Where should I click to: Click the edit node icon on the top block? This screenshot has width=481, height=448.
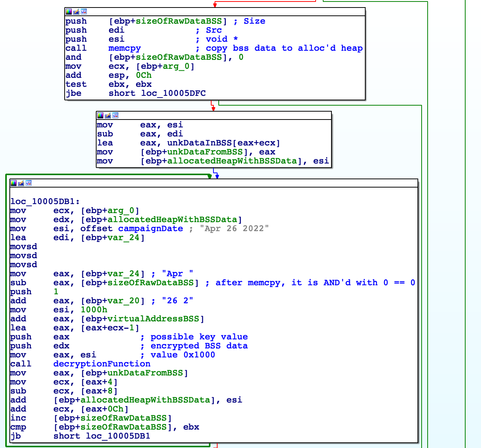pyautogui.click(x=76, y=11)
